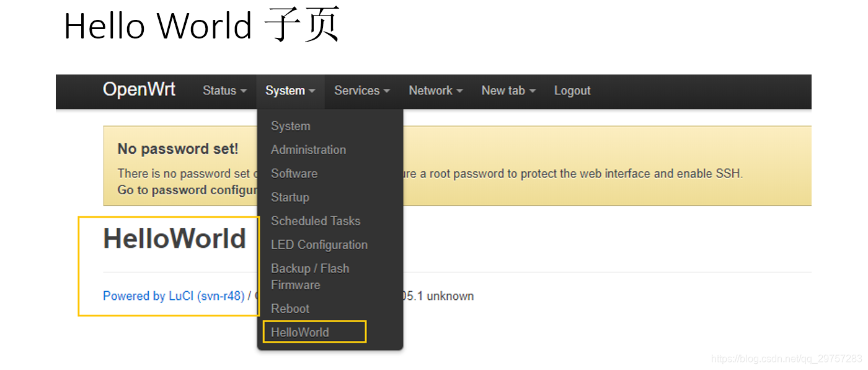Screen dimensions: 868x370
Task: Select Scheduled Tasks from the dropdown
Action: click(316, 220)
